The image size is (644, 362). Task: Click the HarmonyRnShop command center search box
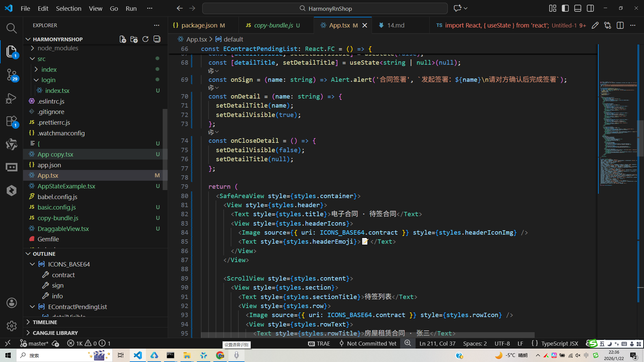click(x=325, y=8)
